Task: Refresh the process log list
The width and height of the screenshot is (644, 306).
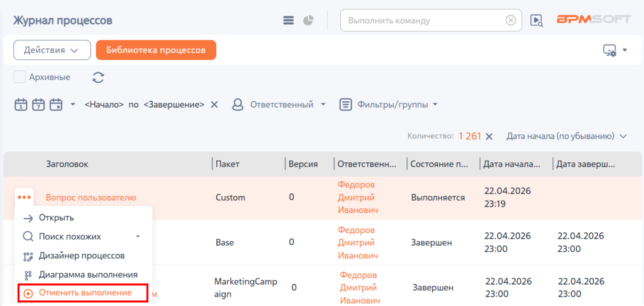Action: coord(97,77)
